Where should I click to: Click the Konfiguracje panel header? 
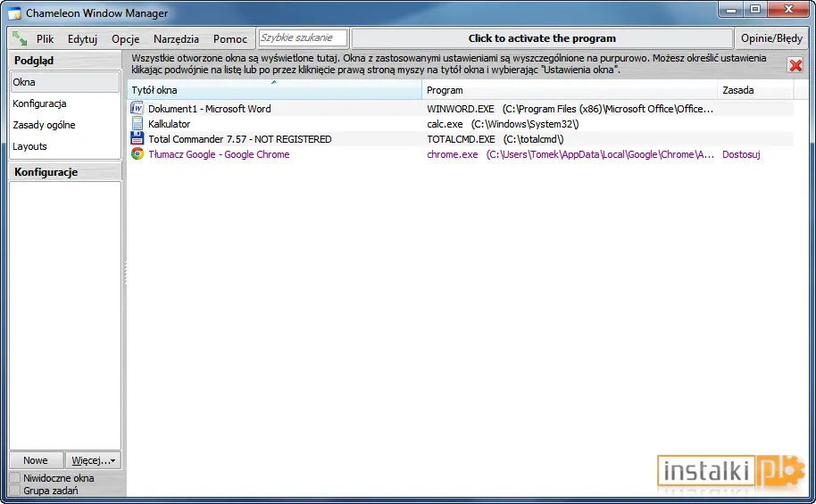click(x=65, y=171)
